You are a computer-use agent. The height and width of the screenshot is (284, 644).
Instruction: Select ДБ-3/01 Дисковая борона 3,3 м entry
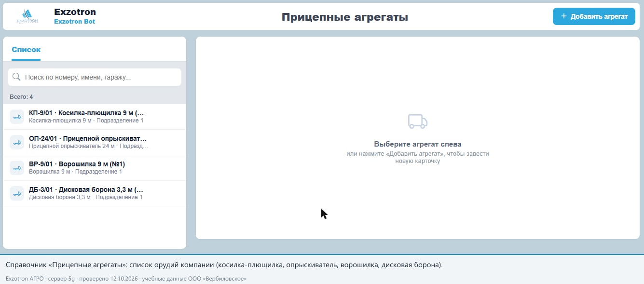pyautogui.click(x=95, y=193)
